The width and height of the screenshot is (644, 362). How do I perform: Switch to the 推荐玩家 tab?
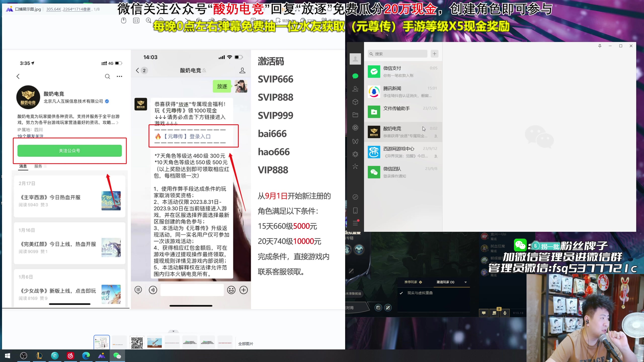(411, 282)
